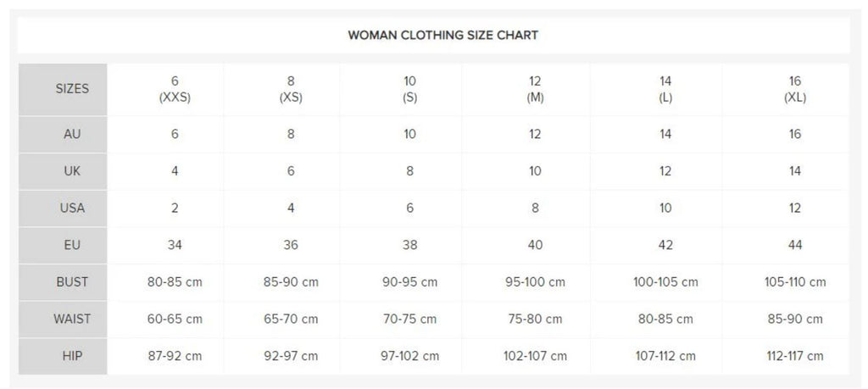This screenshot has height=389, width=868.
Task: Select the EU size 38 cell
Action: tap(409, 245)
